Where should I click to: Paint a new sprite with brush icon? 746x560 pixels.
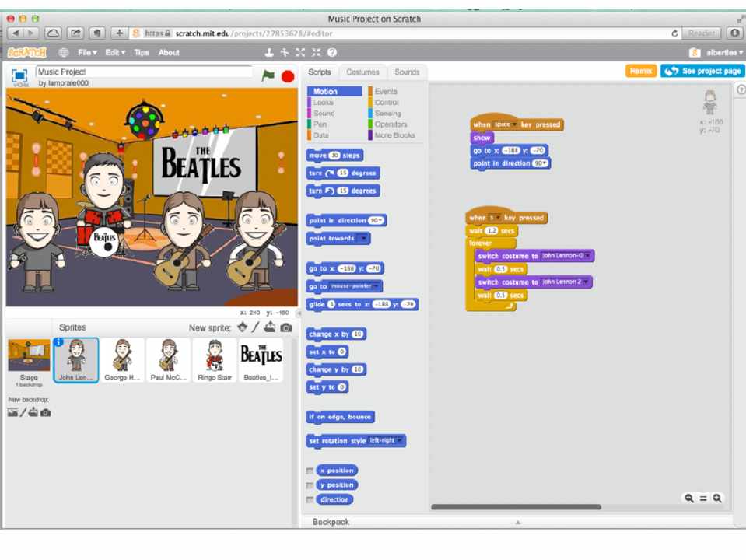tap(256, 327)
